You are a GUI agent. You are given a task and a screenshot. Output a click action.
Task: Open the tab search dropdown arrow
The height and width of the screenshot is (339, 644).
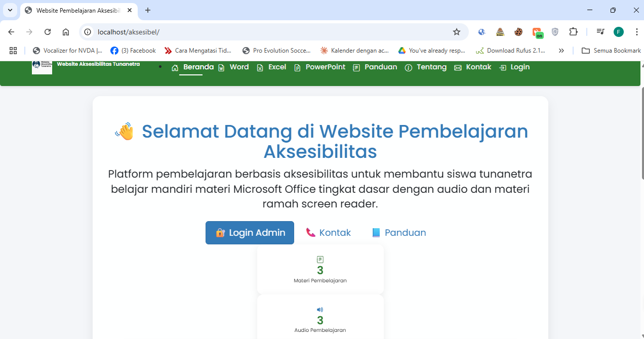click(10, 10)
